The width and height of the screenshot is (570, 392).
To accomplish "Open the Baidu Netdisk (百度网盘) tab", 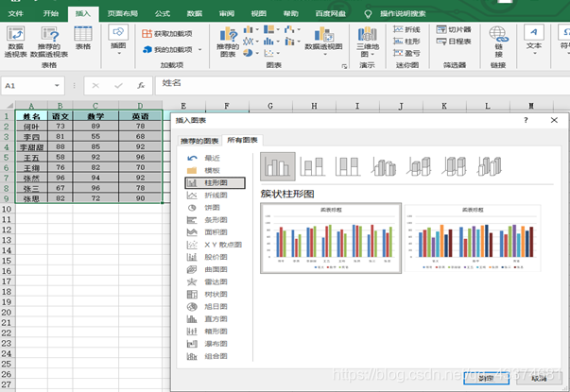I will tap(331, 14).
